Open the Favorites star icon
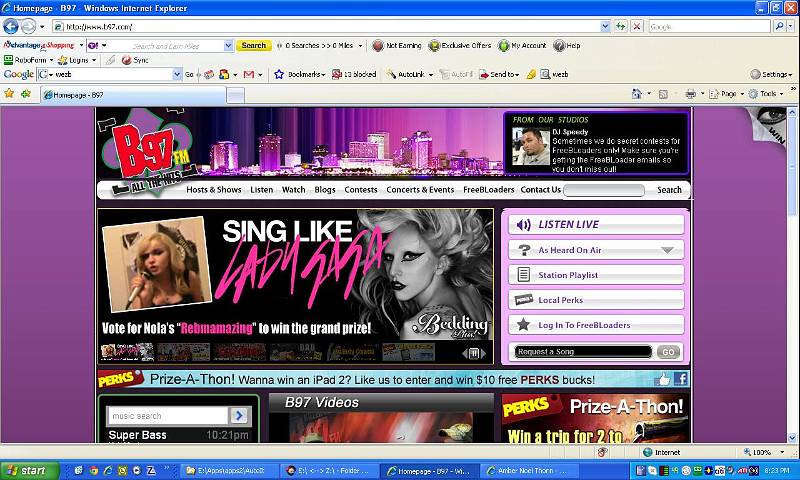This screenshot has width=800, height=480. (x=9, y=93)
